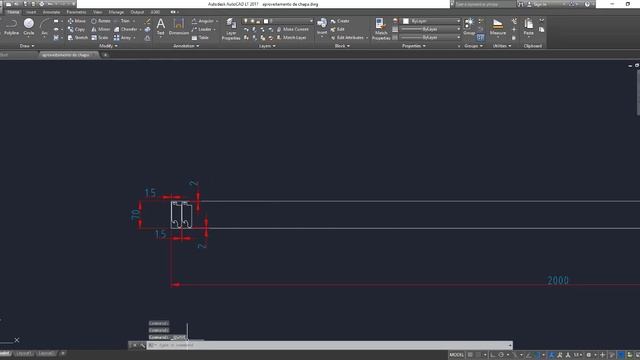Select the Arc tool

tap(44, 27)
